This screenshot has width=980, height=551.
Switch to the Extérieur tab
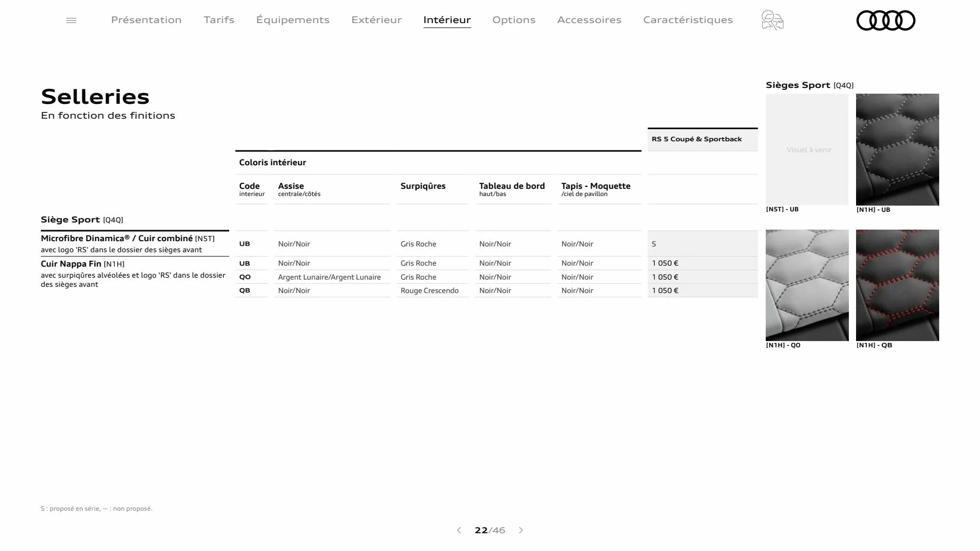point(376,20)
